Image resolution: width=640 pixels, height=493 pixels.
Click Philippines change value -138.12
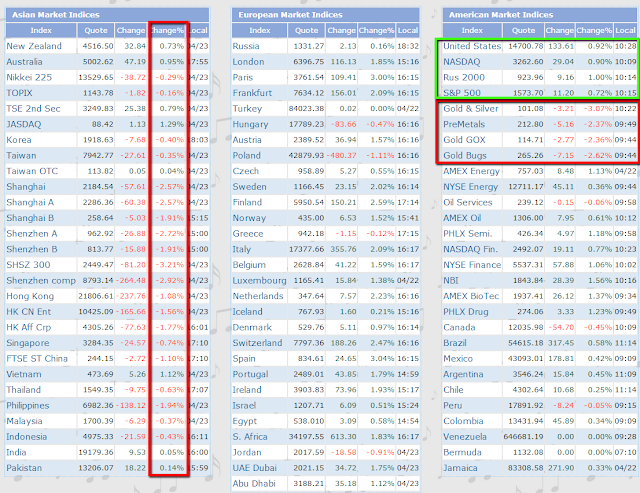(131, 405)
